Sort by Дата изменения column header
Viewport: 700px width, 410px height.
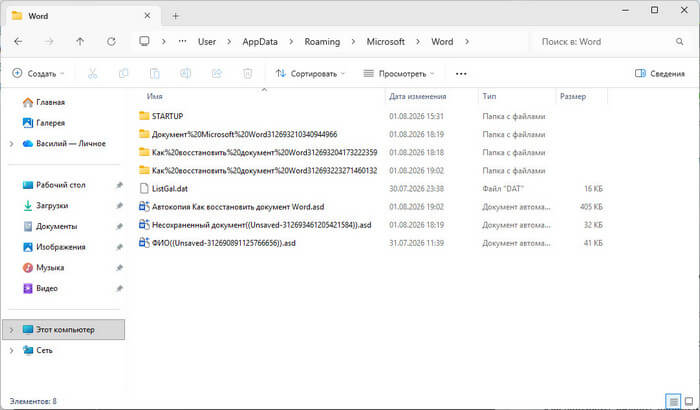pos(417,96)
